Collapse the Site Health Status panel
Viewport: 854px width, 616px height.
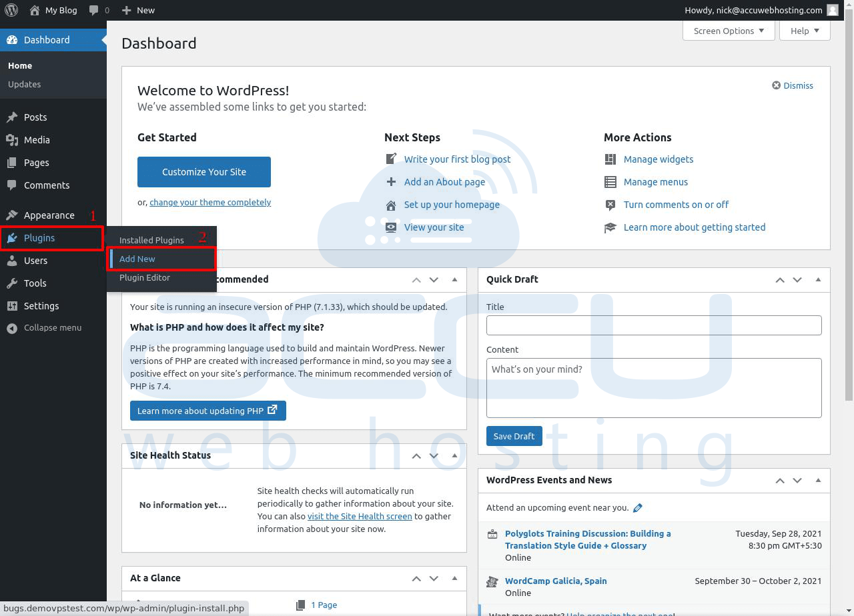click(455, 456)
